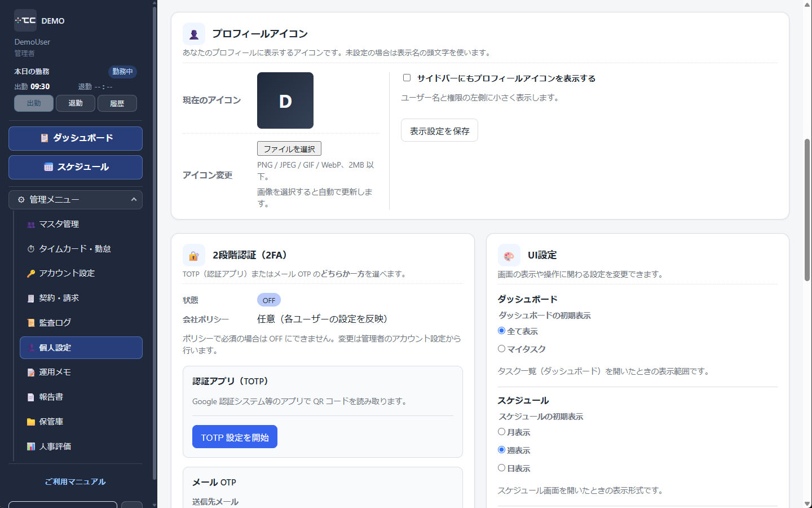The height and width of the screenshot is (508, 812).
Task: Click the main page vertical scrollbar
Action: tap(807, 209)
